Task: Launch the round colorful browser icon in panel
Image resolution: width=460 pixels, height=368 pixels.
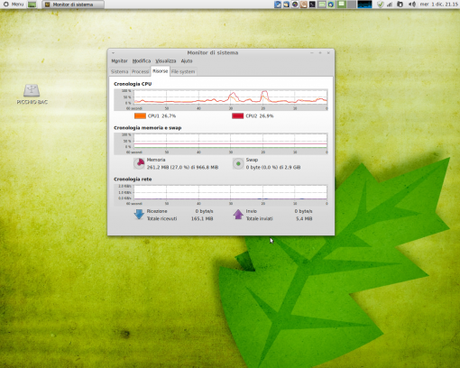Action: click(x=295, y=4)
